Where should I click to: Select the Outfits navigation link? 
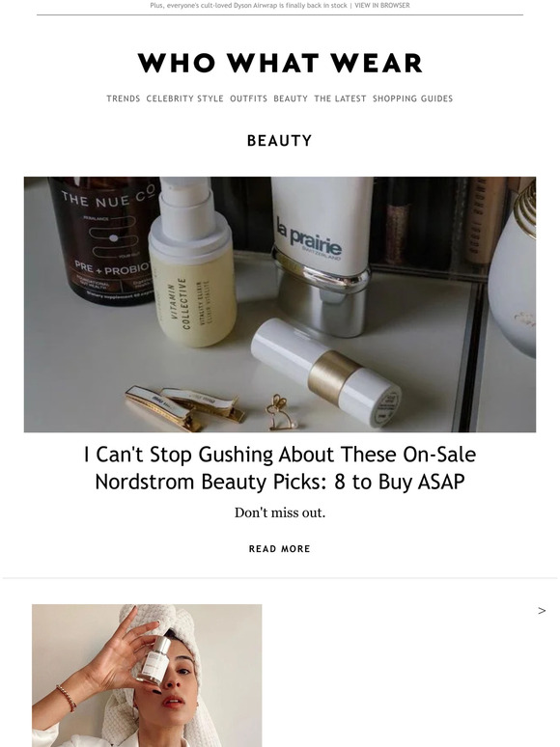click(x=249, y=98)
